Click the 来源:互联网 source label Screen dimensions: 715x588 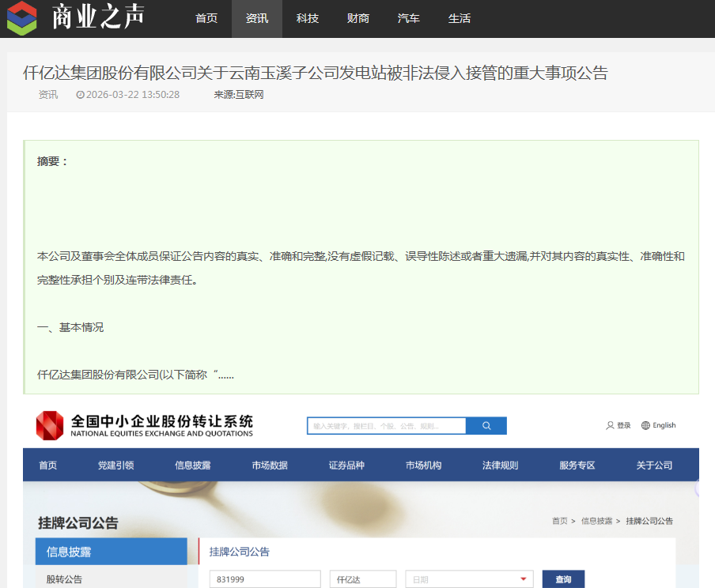point(239,94)
